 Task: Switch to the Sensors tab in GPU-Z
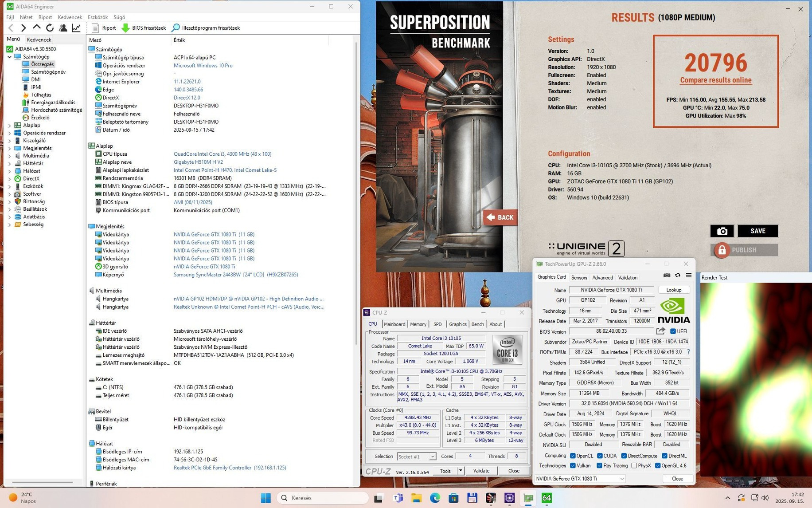click(579, 278)
